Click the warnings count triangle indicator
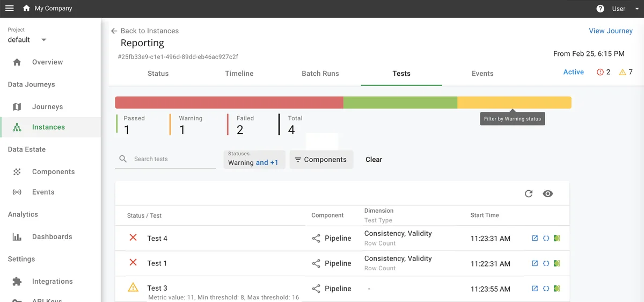Screen dimensions: 644x302 626,72
